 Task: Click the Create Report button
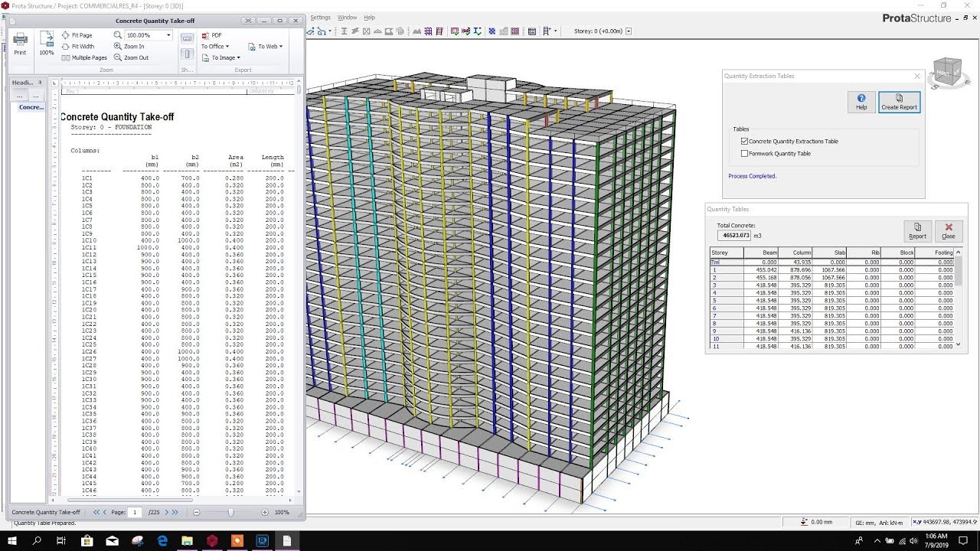[x=899, y=102]
